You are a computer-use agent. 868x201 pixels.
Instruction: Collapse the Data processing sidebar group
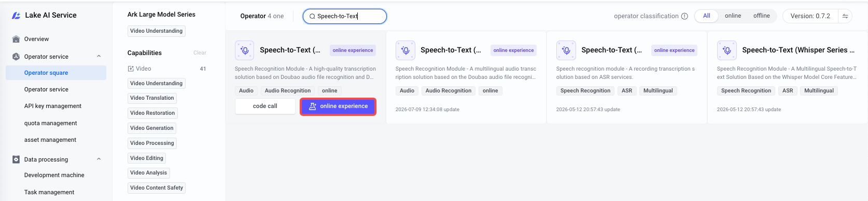click(x=99, y=159)
